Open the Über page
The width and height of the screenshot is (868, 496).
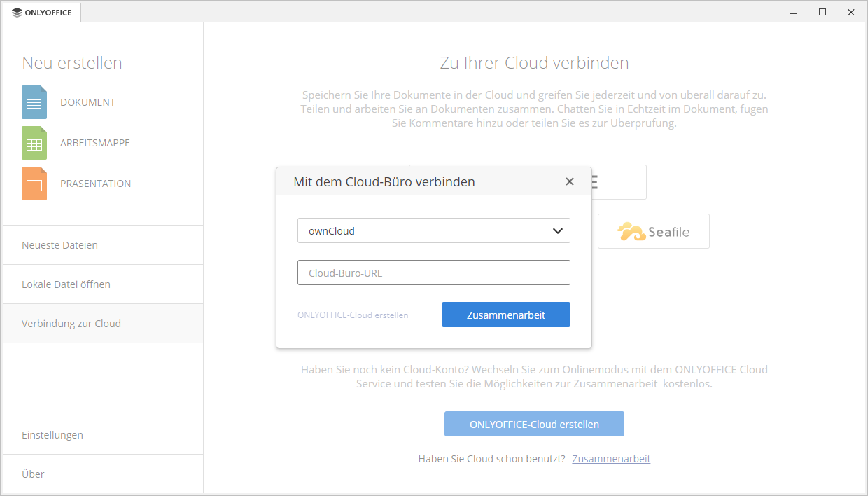[x=103, y=474]
